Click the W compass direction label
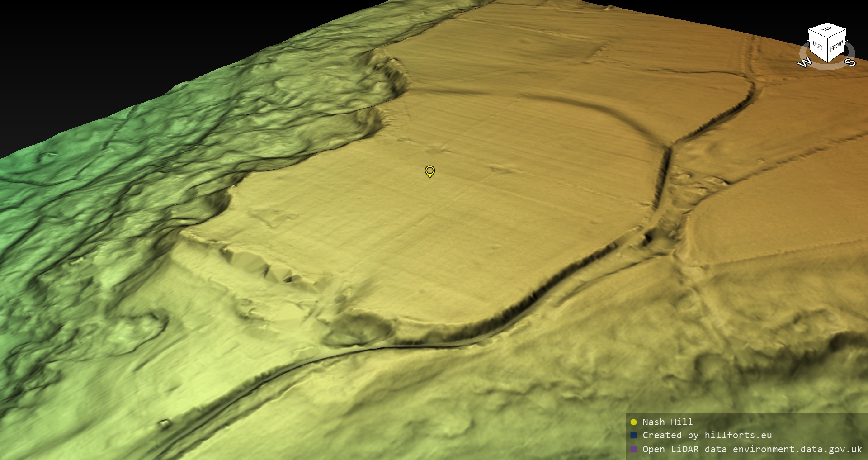868x460 pixels. pyautogui.click(x=805, y=62)
